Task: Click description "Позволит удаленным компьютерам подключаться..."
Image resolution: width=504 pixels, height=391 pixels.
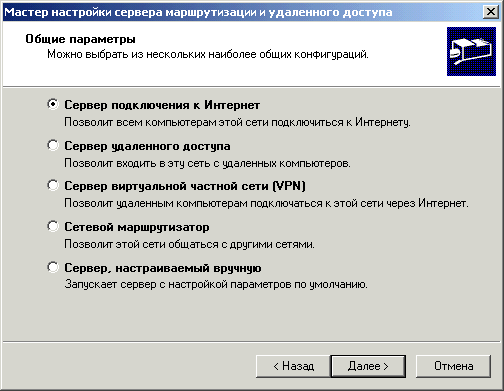Action: [266, 203]
